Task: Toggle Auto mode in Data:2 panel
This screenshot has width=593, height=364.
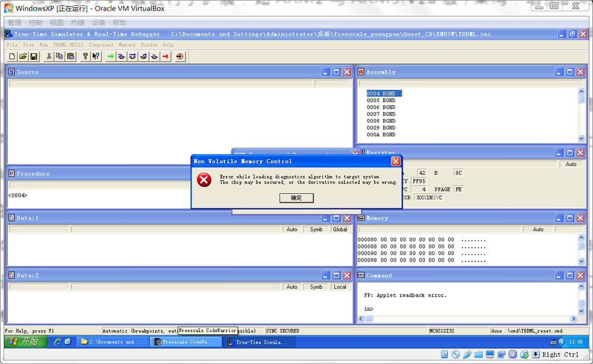Action: point(292,287)
